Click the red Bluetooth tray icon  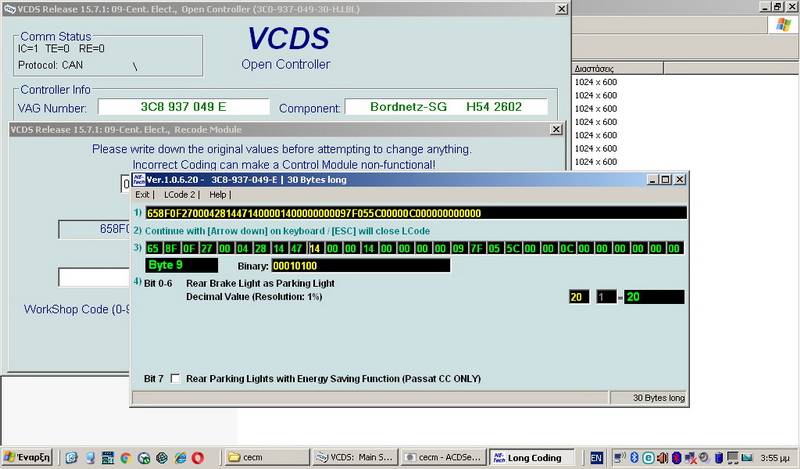676,457
